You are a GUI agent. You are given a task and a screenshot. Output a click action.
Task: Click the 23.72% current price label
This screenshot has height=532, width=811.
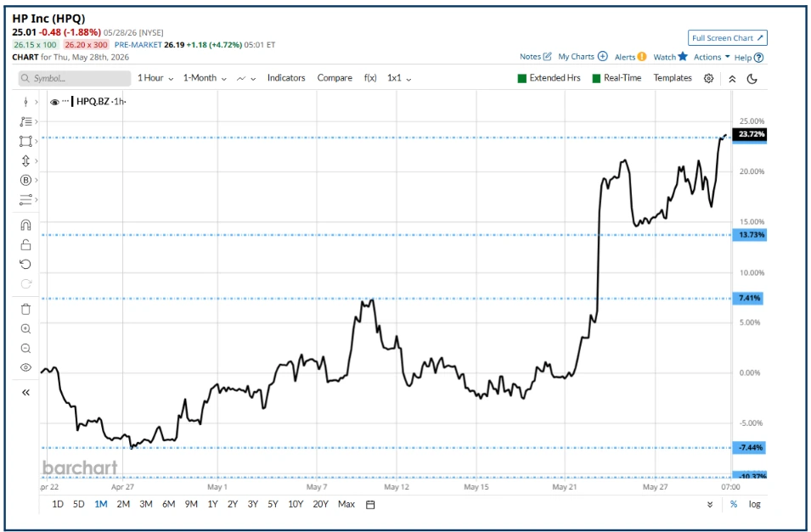[x=750, y=134]
